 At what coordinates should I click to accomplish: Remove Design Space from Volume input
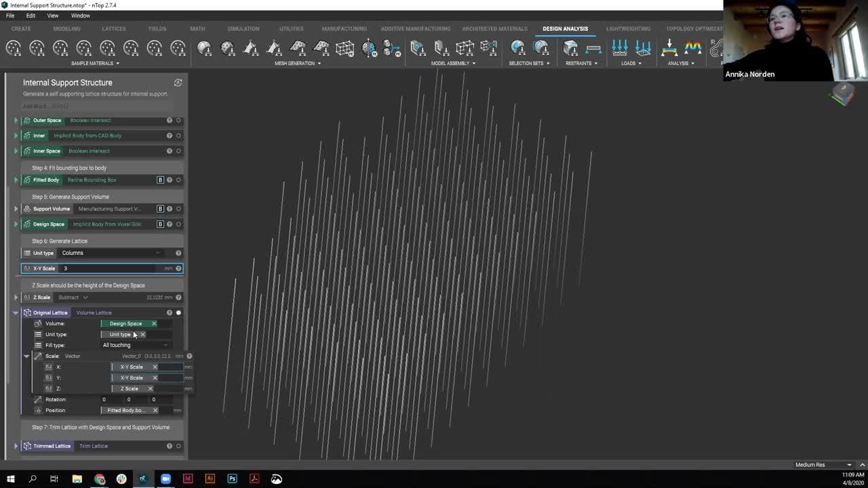coord(154,324)
